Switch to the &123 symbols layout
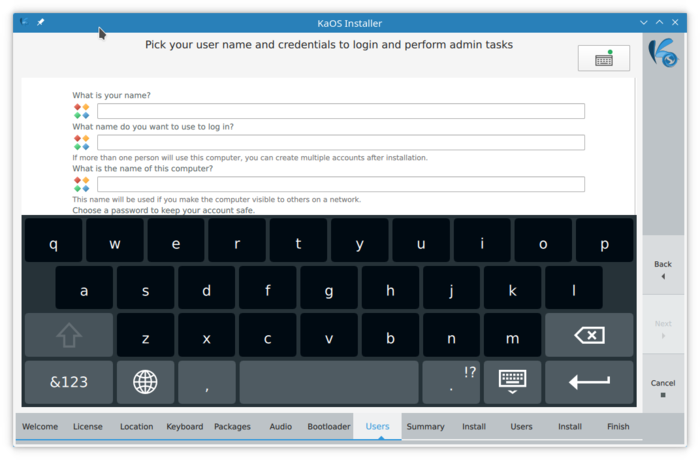This screenshot has height=460, width=700. click(69, 382)
